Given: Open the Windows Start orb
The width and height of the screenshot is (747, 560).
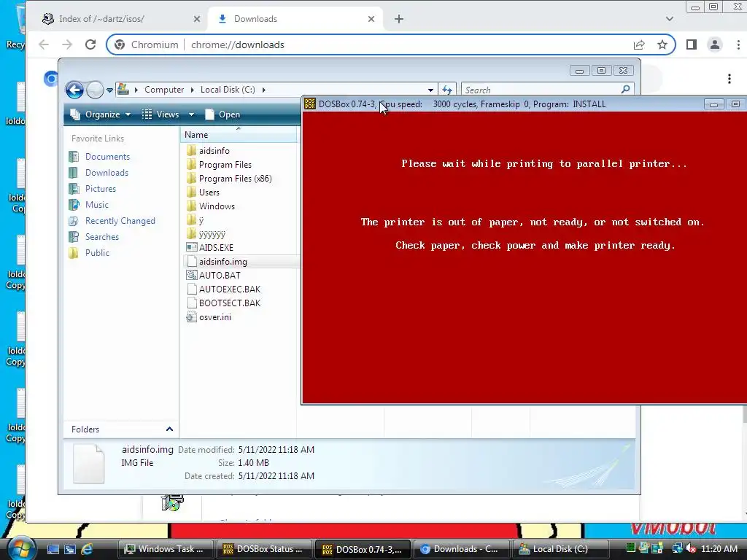Looking at the screenshot, I should click(21, 548).
